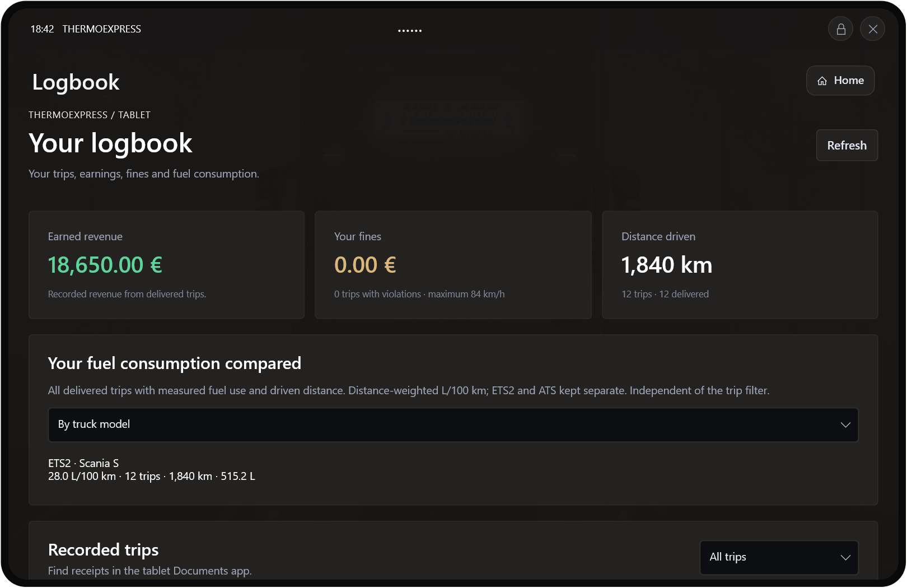Click the Your logbook heading

tap(110, 143)
